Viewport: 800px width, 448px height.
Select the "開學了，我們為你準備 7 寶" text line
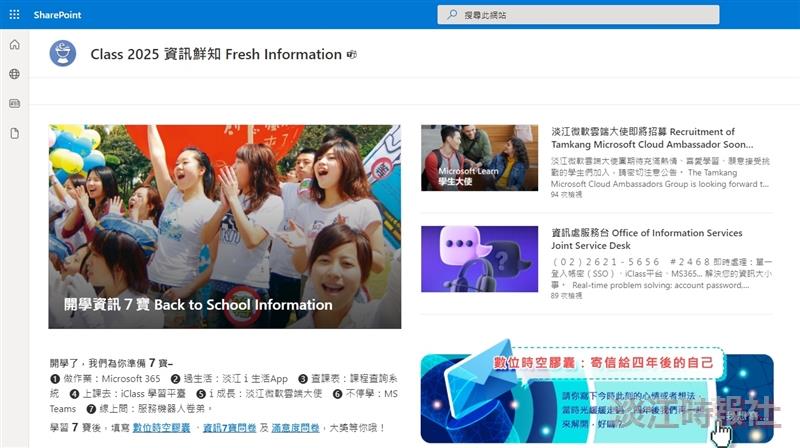click(111, 363)
